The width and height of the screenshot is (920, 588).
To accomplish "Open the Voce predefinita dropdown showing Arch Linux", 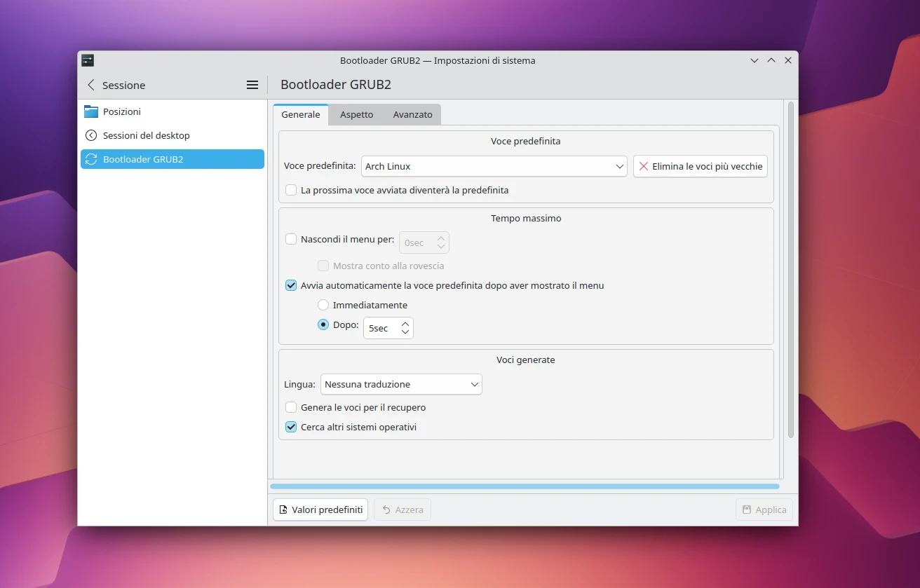I will 494,166.
